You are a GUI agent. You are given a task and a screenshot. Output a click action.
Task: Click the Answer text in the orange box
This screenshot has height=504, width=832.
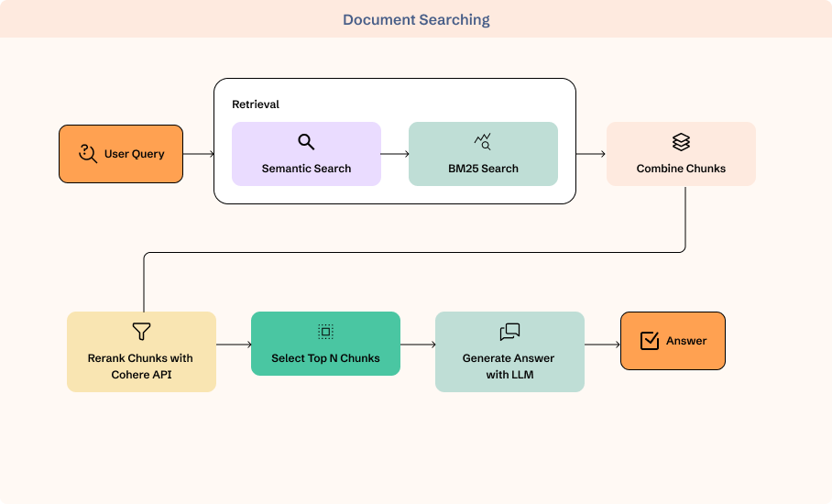click(x=686, y=341)
